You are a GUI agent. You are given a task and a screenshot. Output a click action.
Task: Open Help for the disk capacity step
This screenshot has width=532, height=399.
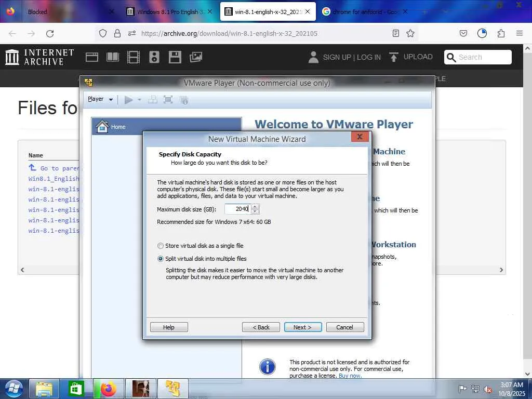169,327
